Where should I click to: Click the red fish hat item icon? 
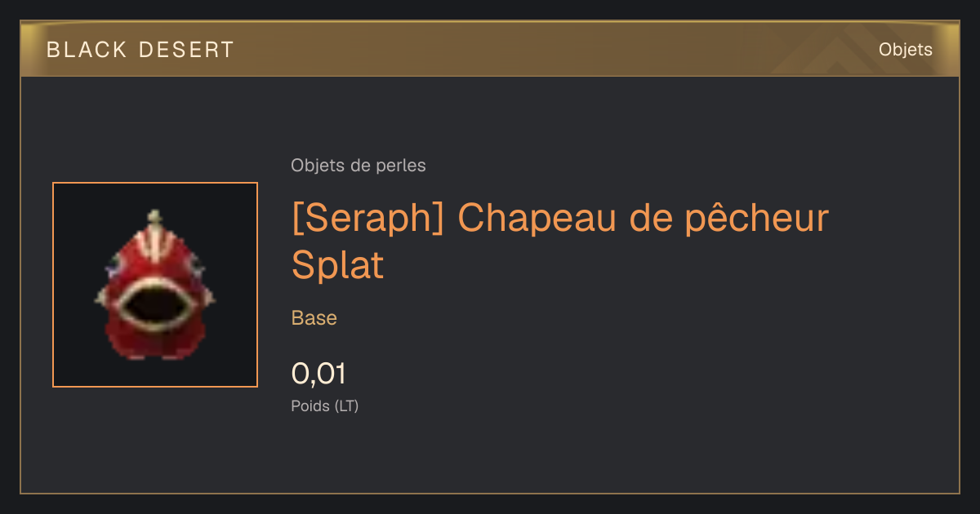[x=155, y=286]
